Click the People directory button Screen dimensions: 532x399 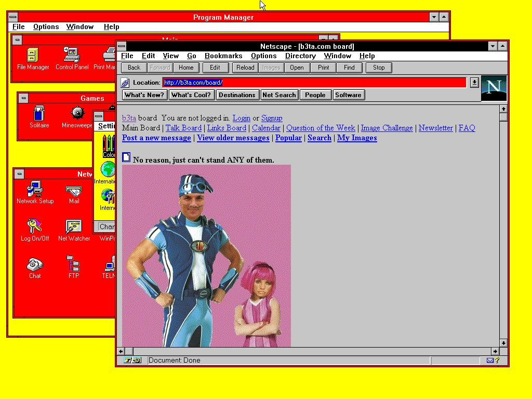315,95
